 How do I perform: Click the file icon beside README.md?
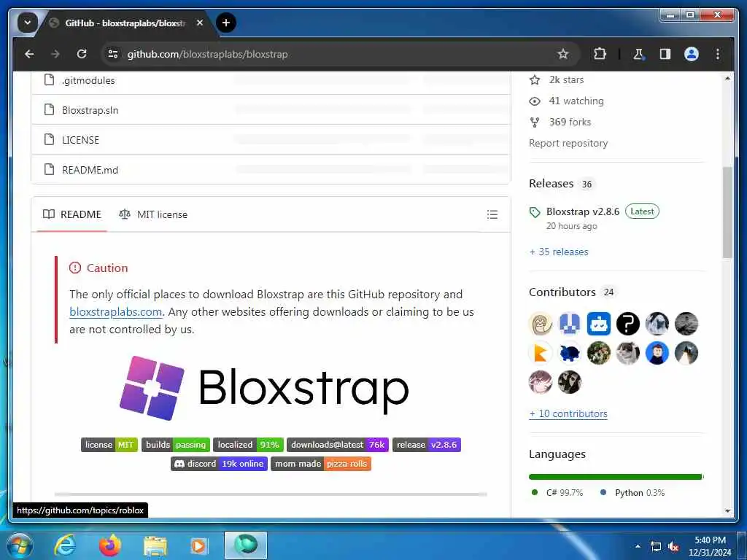[49, 169]
